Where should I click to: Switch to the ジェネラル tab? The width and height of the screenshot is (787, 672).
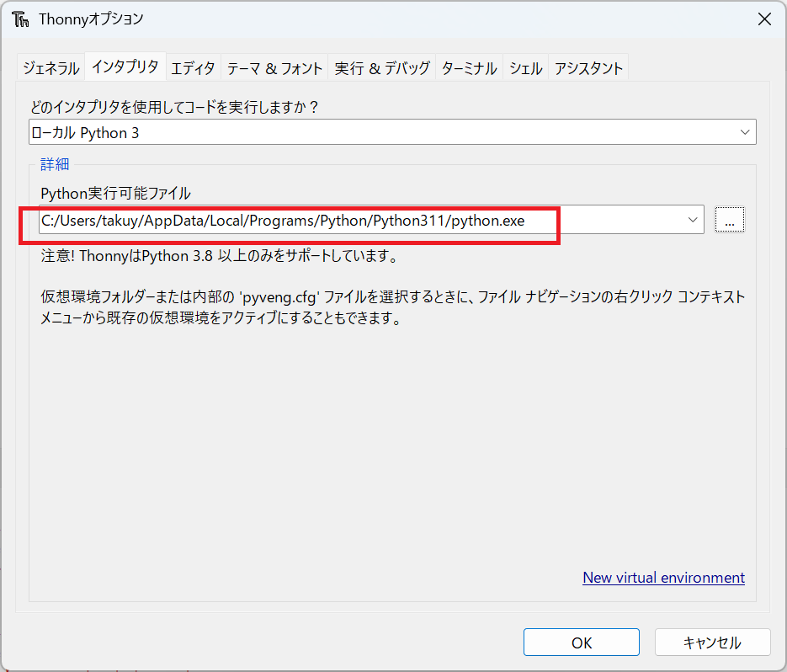(51, 68)
